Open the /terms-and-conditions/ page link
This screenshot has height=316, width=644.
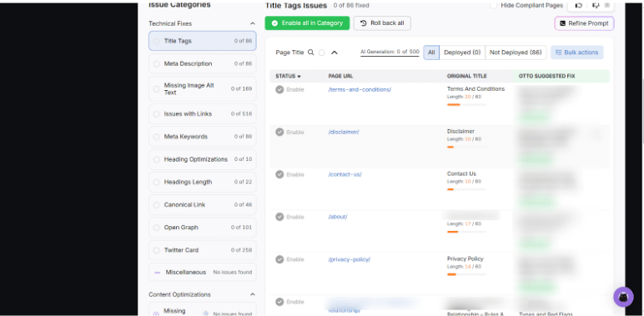[x=360, y=89]
